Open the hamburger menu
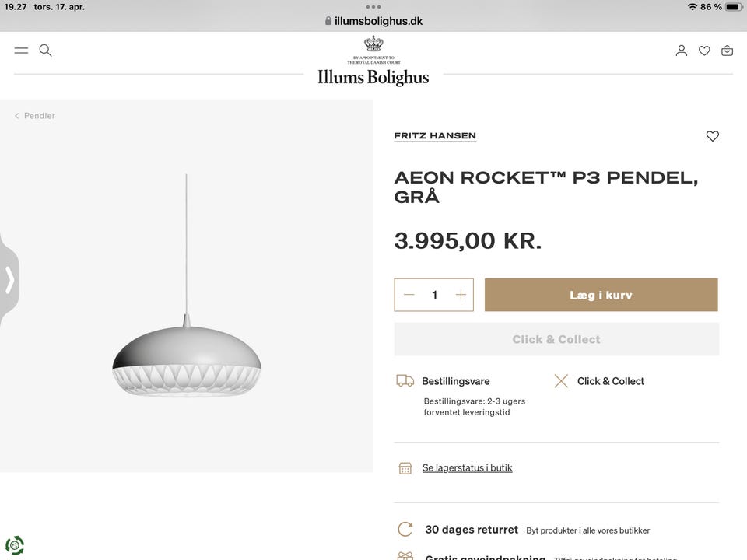 click(21, 51)
